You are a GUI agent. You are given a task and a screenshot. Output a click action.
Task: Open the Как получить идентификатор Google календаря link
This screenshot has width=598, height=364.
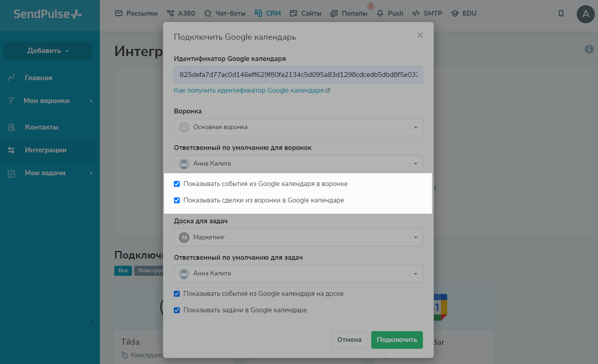tap(252, 90)
